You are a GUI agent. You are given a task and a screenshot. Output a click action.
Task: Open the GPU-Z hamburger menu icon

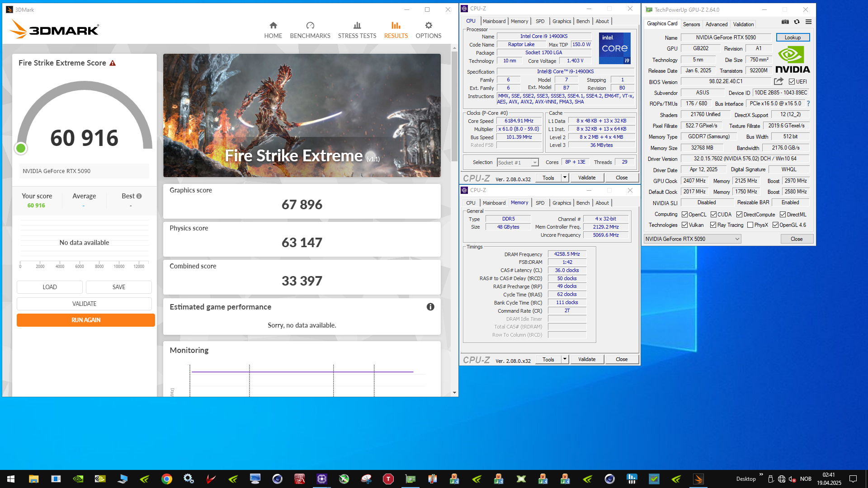(x=808, y=22)
